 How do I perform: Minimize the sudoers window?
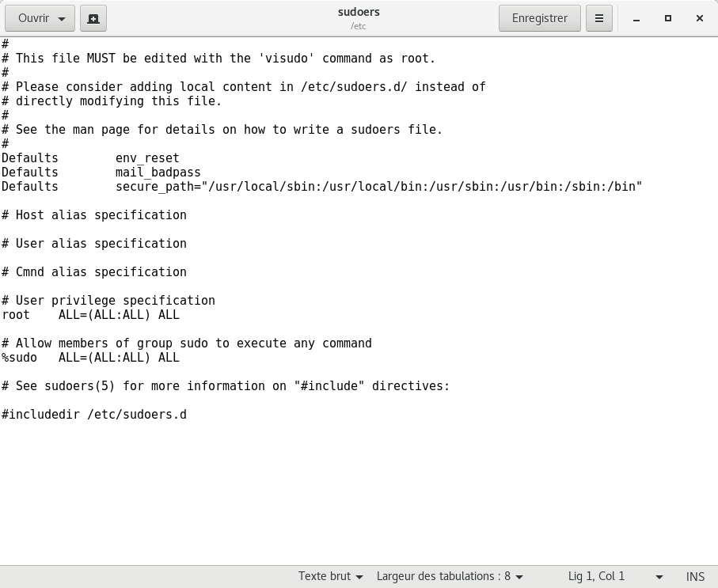[x=636, y=18]
